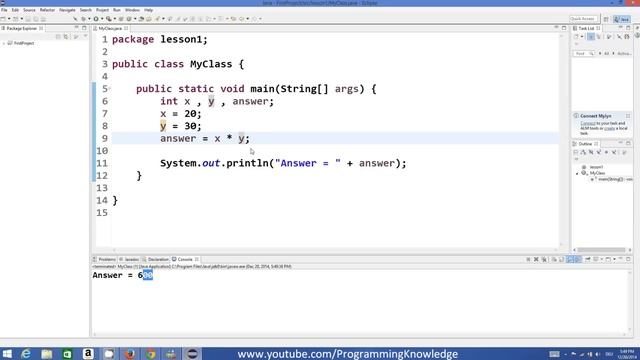The width and height of the screenshot is (640, 360).
Task: Click the Pin Console icon
Action: tap(588, 259)
